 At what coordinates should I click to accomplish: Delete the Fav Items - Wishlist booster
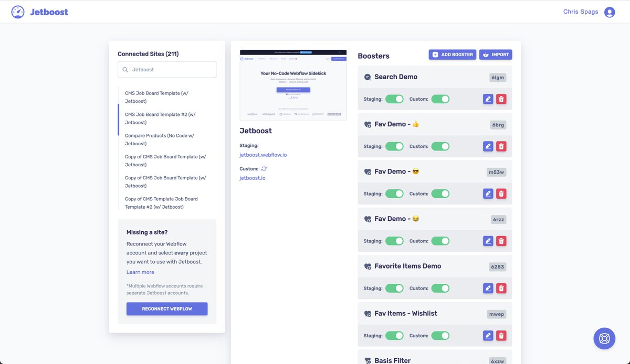(501, 335)
